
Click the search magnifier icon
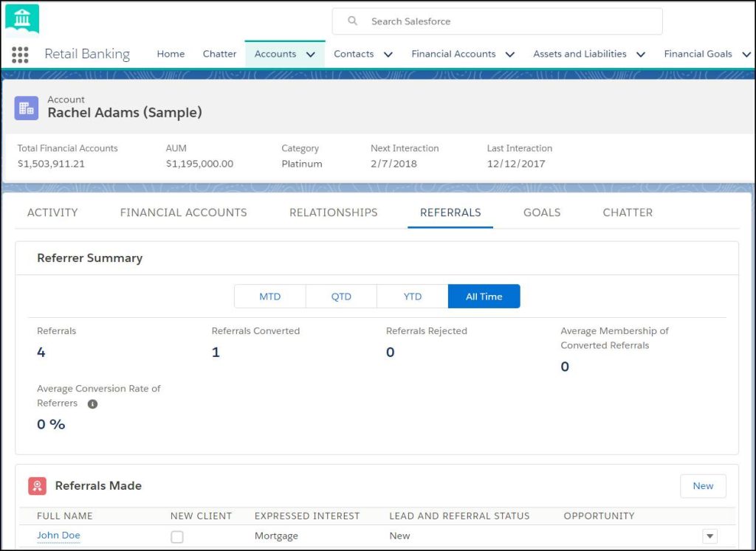click(353, 21)
